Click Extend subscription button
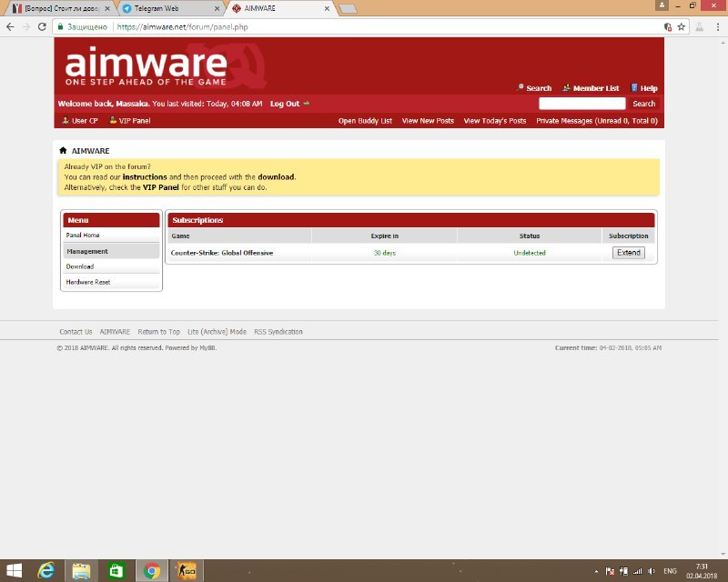This screenshot has height=582, width=728. coord(629,253)
